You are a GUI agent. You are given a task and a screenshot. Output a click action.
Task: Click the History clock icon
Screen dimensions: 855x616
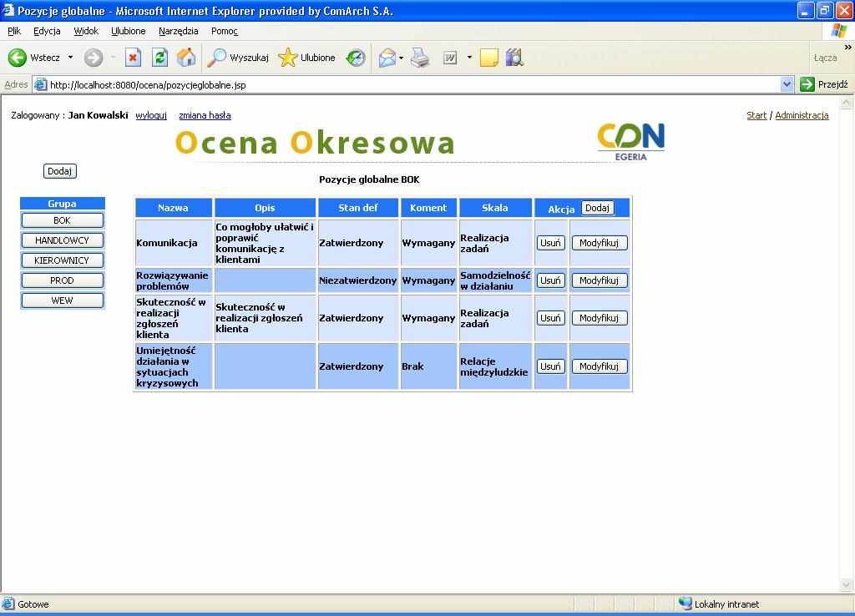click(x=356, y=58)
